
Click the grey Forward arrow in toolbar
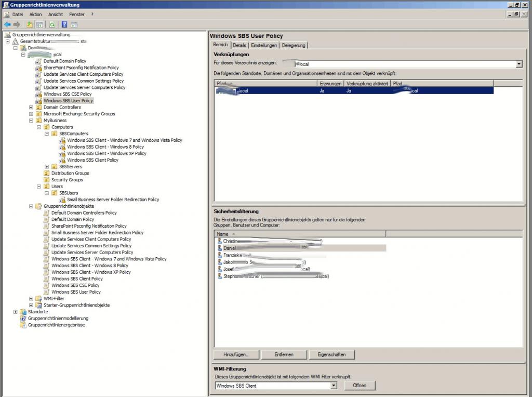pyautogui.click(x=17, y=24)
